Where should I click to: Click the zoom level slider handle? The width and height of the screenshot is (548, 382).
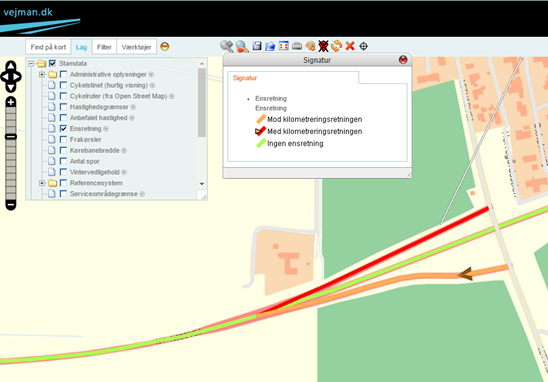pos(11,136)
